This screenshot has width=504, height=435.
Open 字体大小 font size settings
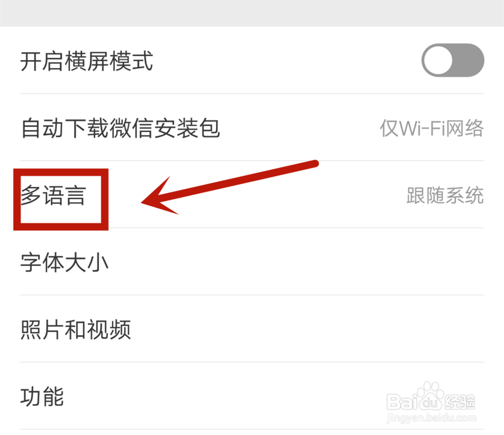click(252, 262)
